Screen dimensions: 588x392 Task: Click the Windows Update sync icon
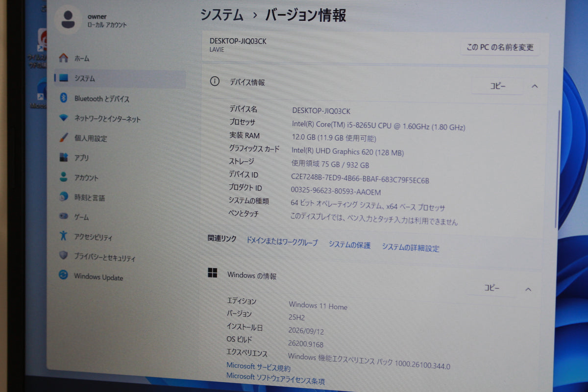pos(63,275)
